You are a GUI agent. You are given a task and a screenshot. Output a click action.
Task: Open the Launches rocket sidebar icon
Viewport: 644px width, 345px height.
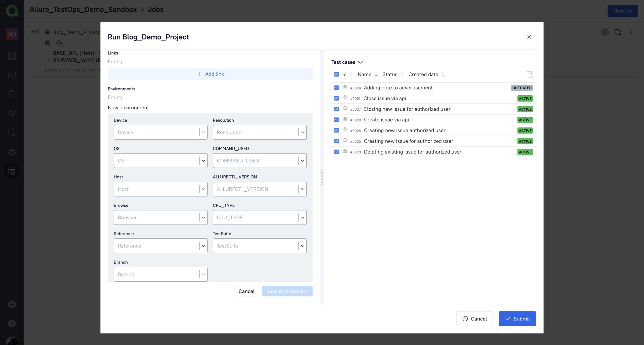coord(12,113)
